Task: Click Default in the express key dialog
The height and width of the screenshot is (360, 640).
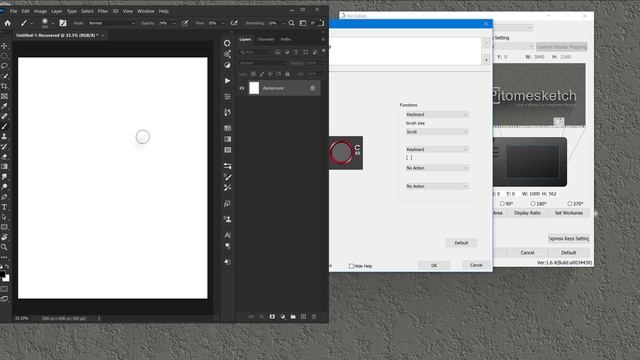Action: point(461,243)
